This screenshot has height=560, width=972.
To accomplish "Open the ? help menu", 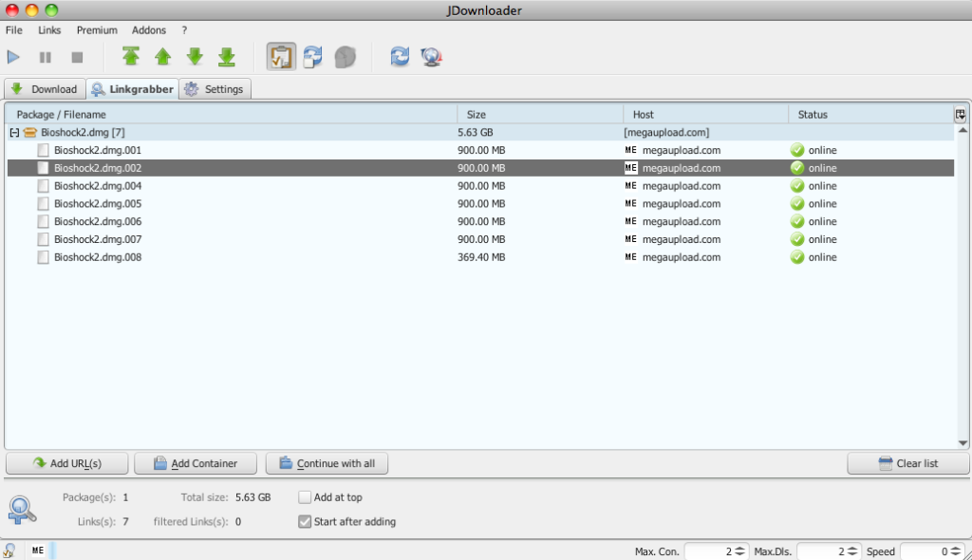I will pyautogui.click(x=184, y=29).
